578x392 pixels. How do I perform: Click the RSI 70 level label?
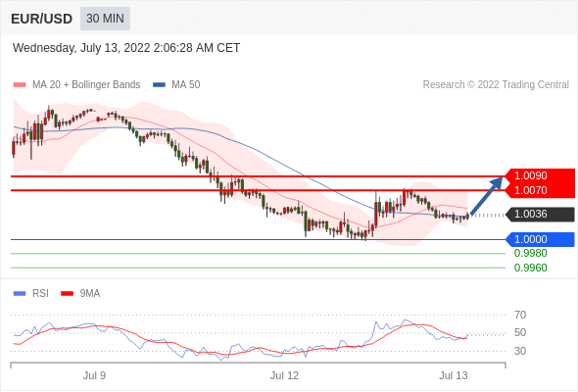(520, 315)
